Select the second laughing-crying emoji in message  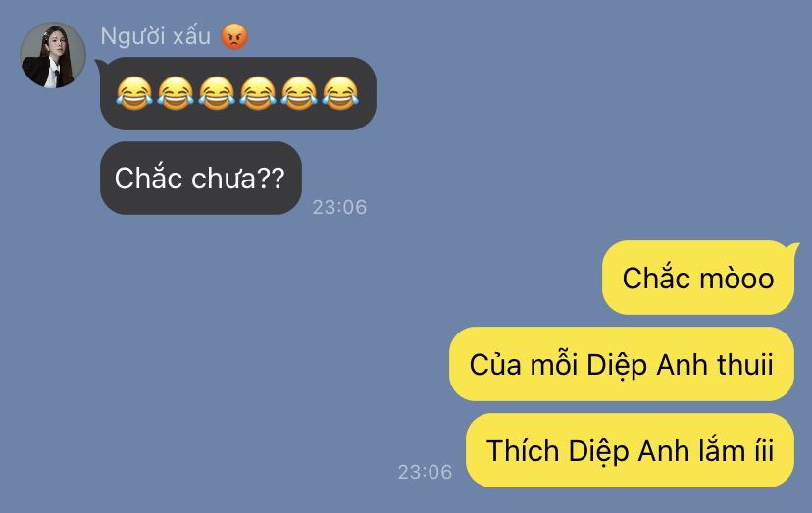176,93
